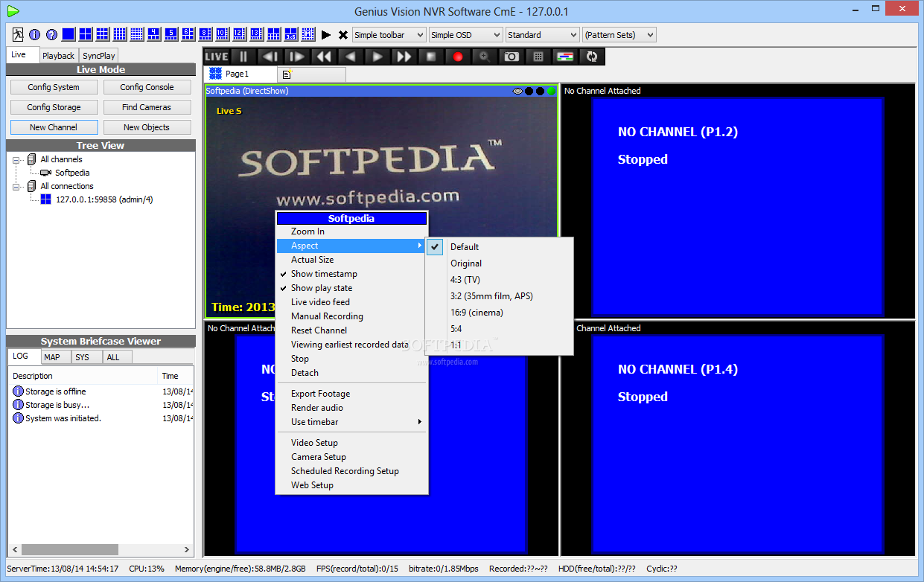Click the refresh/cycle arrows icon

[592, 56]
